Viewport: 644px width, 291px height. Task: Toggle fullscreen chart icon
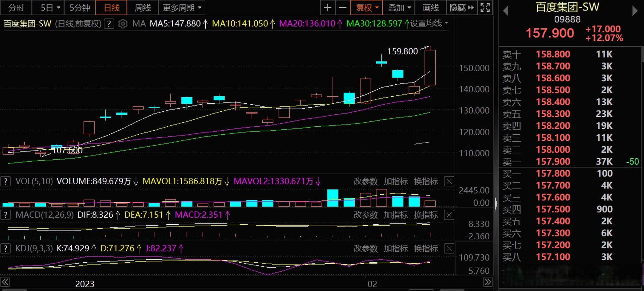485,8
